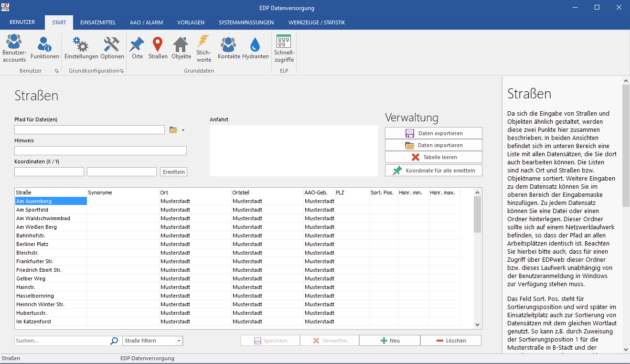Expand the Straße filtern dropdown
The width and height of the screenshot is (630, 364).
click(x=179, y=341)
